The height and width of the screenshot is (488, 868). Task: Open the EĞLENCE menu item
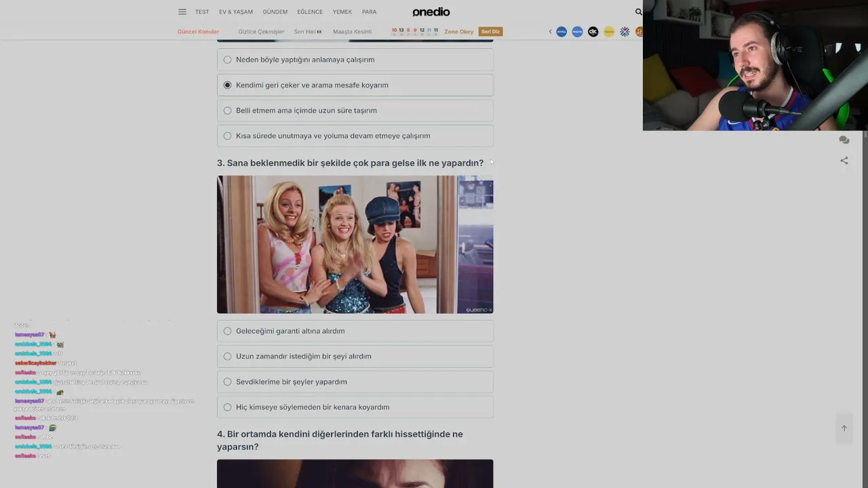pos(310,12)
